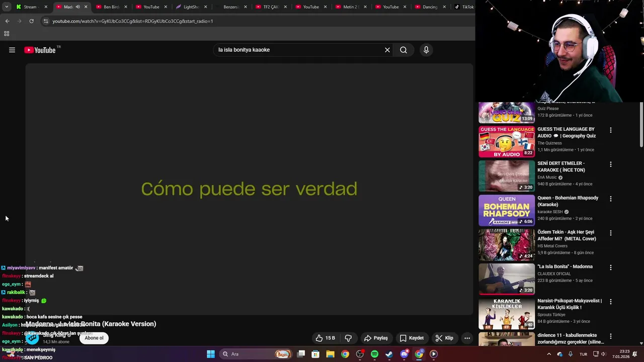The width and height of the screenshot is (644, 362).
Task: Open the karaoke SESH channel name
Action: pyautogui.click(x=550, y=212)
